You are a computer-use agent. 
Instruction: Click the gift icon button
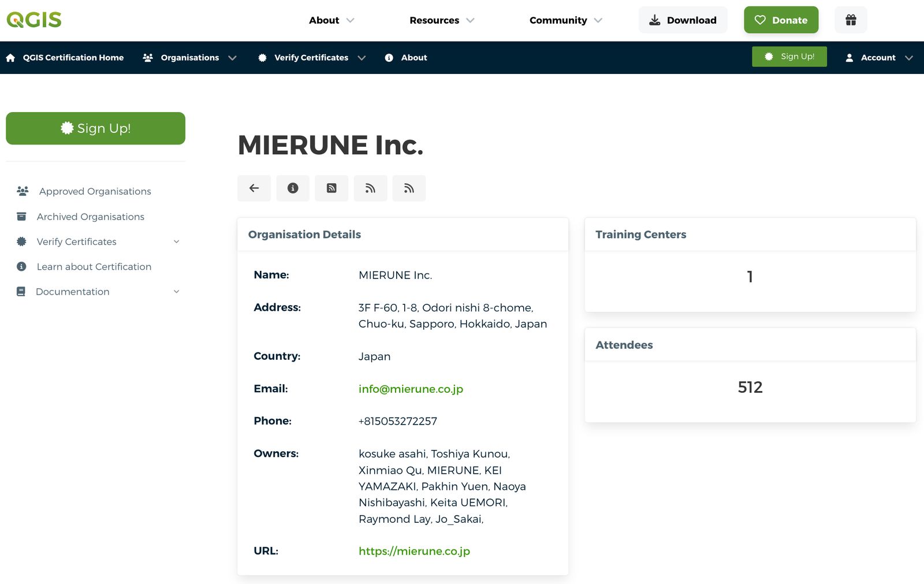coord(851,20)
